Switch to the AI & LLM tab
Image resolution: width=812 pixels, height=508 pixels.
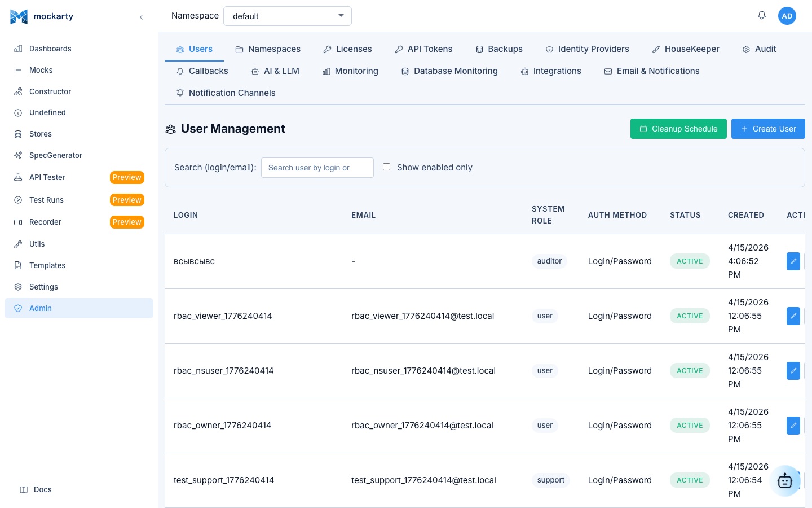coord(275,71)
